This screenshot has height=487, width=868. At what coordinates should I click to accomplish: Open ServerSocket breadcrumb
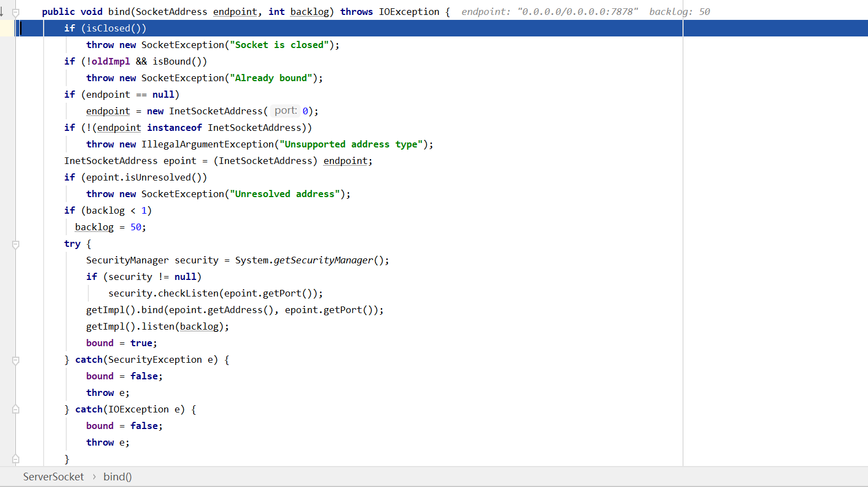[x=54, y=477]
